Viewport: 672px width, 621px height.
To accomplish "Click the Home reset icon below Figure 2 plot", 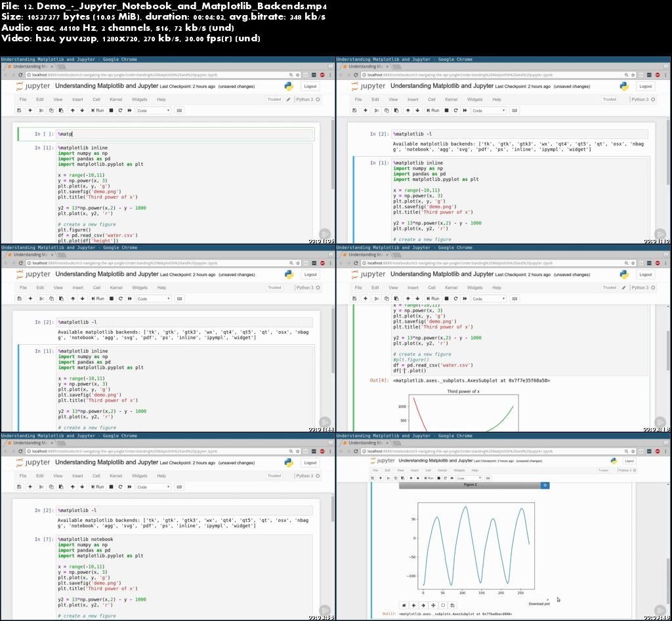I will coord(404,605).
